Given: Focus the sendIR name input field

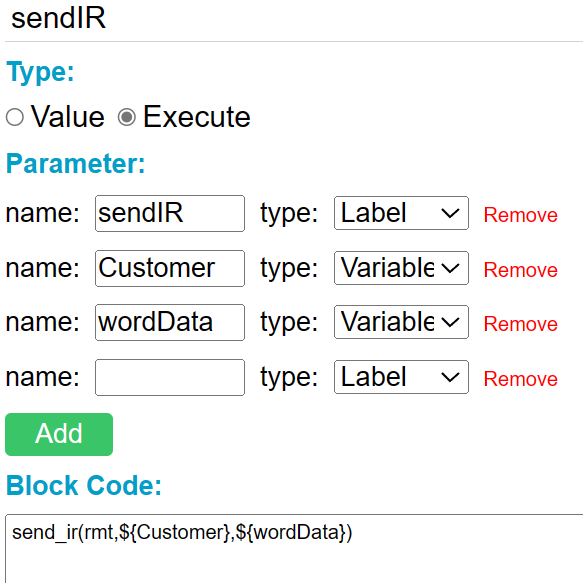Looking at the screenshot, I should (170, 213).
